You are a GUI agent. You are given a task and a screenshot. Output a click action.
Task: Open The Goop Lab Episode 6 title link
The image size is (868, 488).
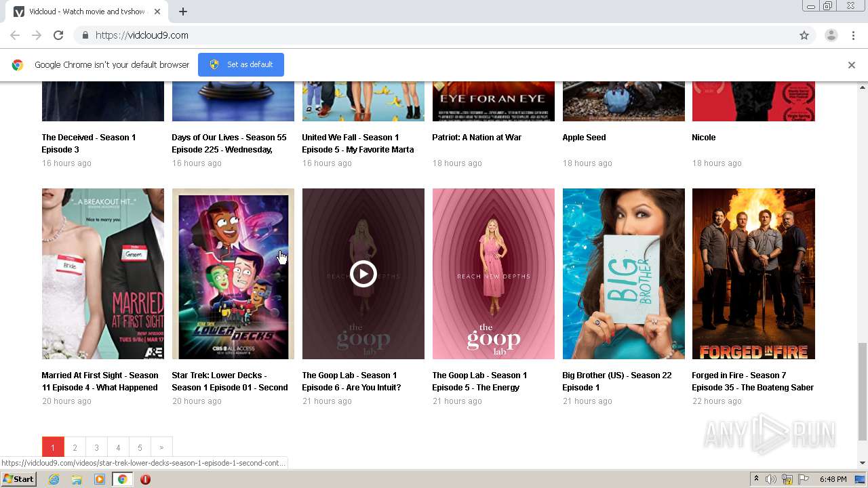point(351,382)
